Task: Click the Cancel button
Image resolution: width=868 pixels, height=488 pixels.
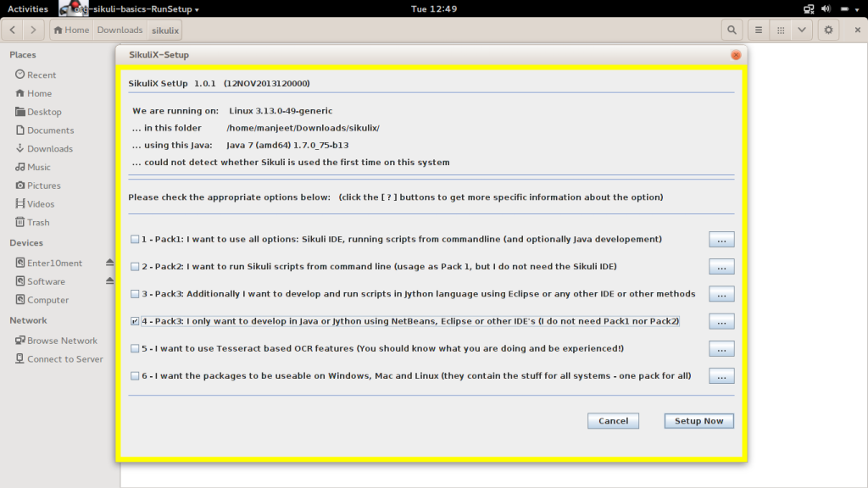Action: 613,421
